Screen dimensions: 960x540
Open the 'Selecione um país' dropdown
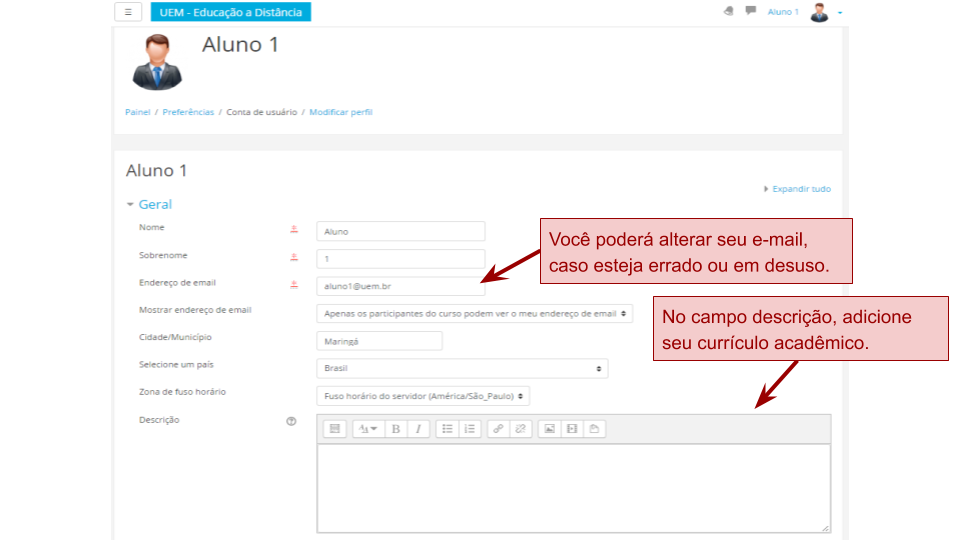(461, 368)
